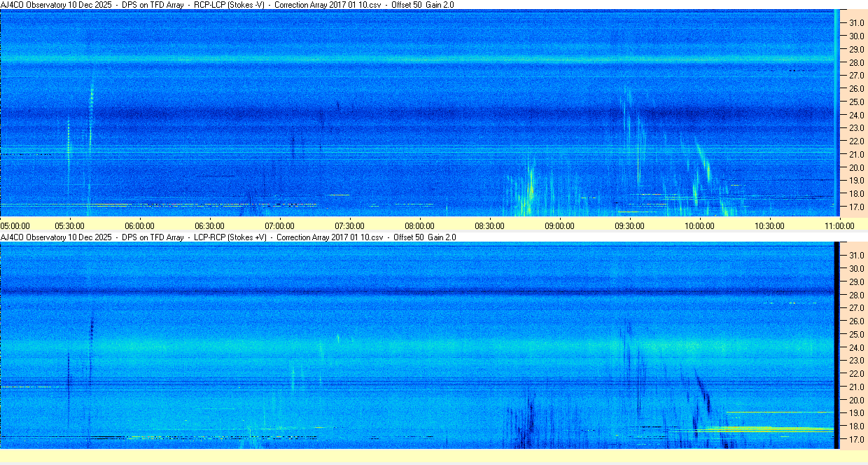Click 24.0 frequency label on Stokes -V chart
Screen dimensions: 868x465
click(857, 115)
